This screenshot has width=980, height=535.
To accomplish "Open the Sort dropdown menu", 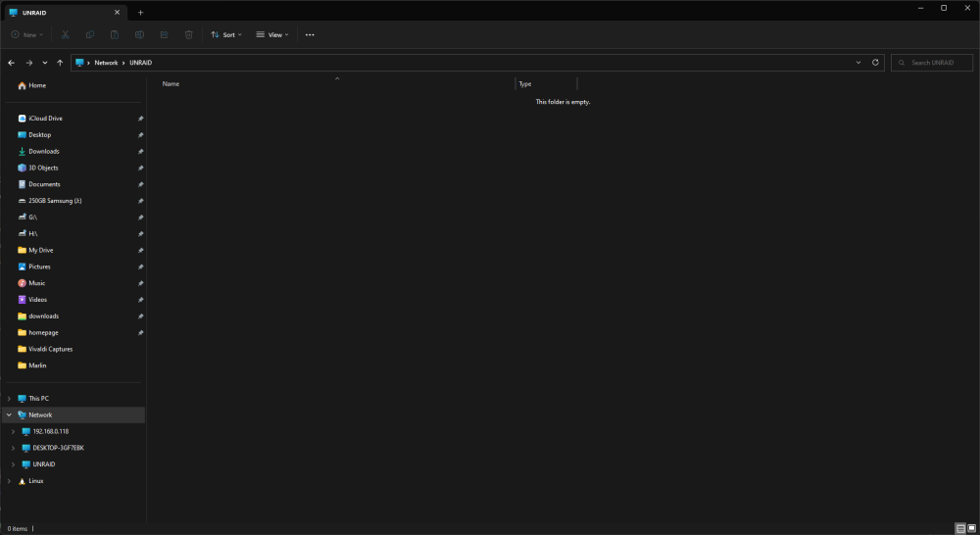I will (226, 35).
